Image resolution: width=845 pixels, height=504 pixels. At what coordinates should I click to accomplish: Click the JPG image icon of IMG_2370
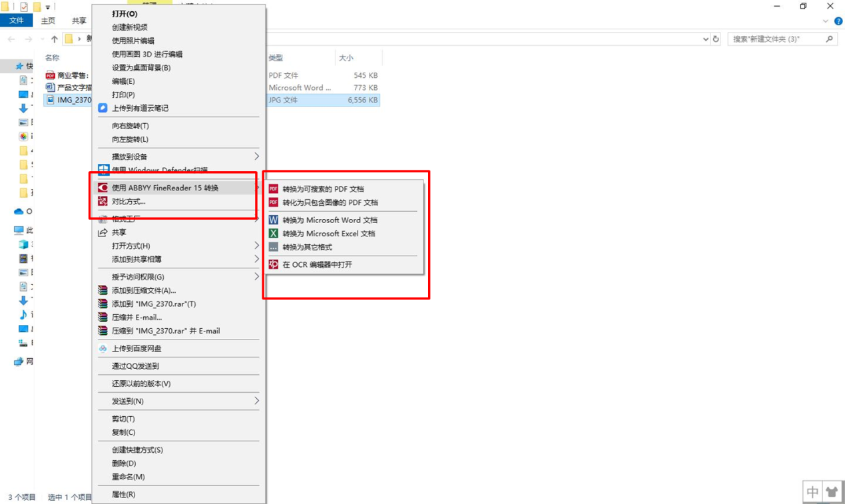click(x=50, y=100)
